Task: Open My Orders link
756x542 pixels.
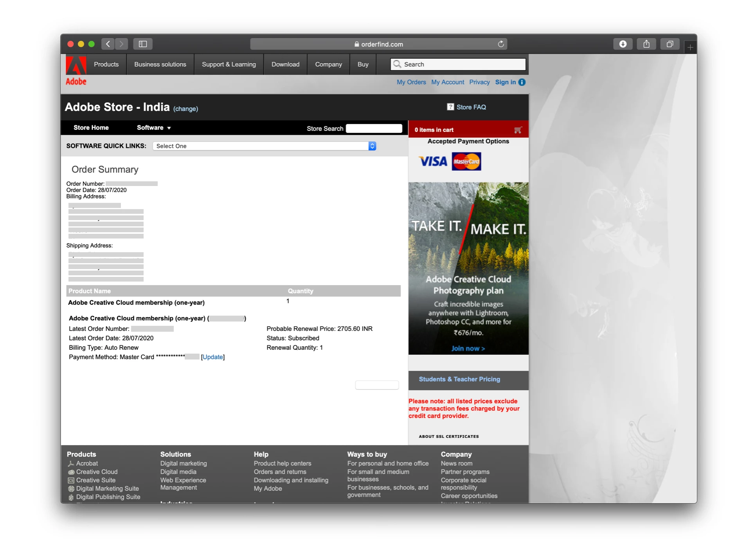Action: click(x=411, y=82)
